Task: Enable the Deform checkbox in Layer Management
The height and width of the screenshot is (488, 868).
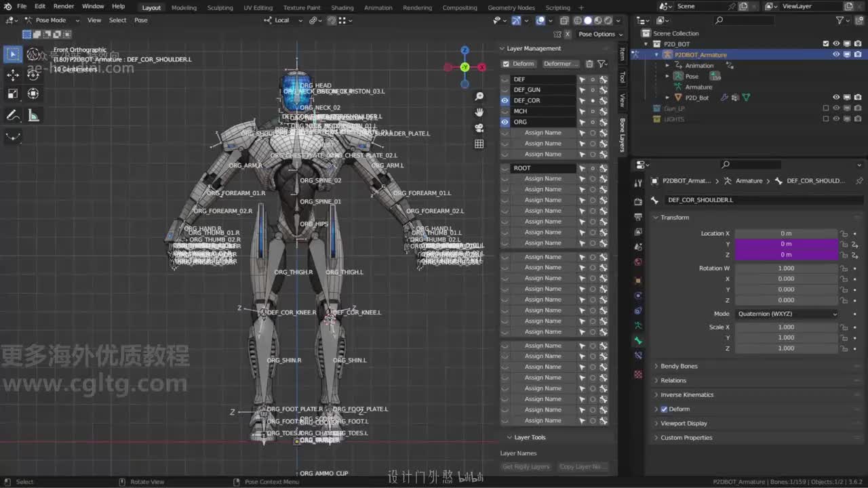Action: pos(506,64)
